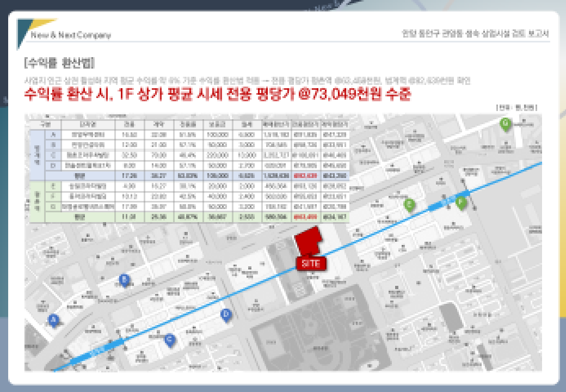Click the F row label in the table
Image resolution: width=566 pixels, height=392 pixels.
[x=53, y=197]
